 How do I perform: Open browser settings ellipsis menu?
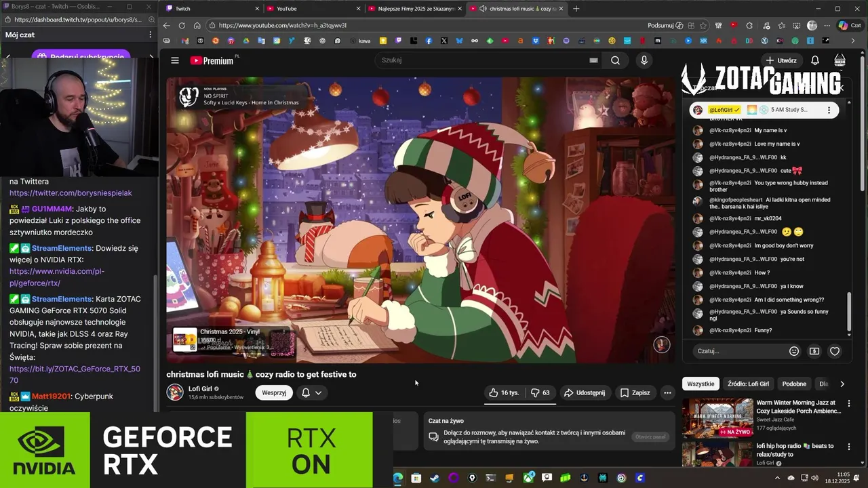click(827, 26)
